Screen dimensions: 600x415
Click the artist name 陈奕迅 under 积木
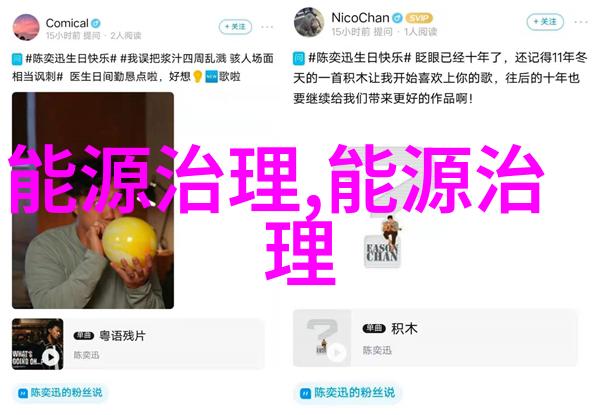tap(377, 350)
